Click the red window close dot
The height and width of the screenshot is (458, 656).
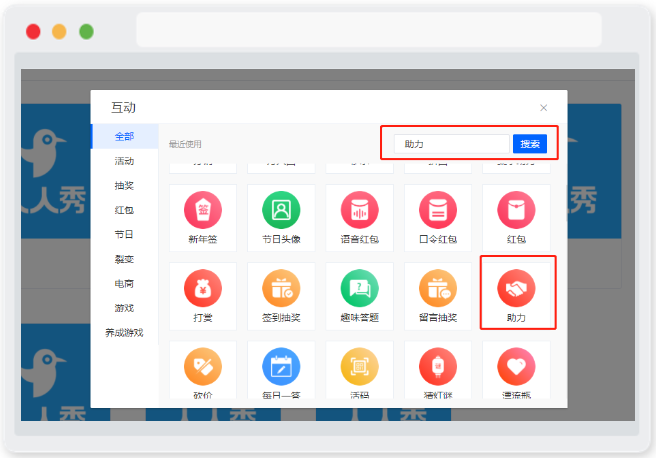click(33, 32)
